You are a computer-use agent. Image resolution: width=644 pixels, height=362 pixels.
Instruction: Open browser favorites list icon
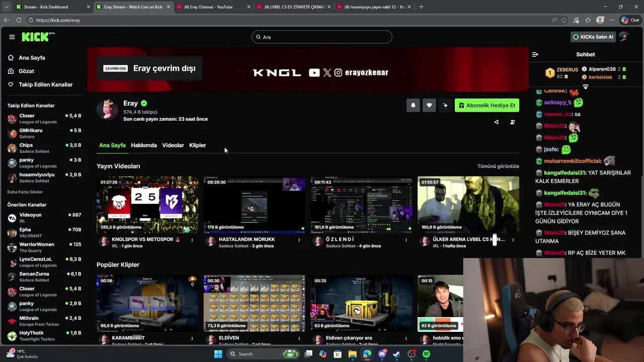[588, 20]
